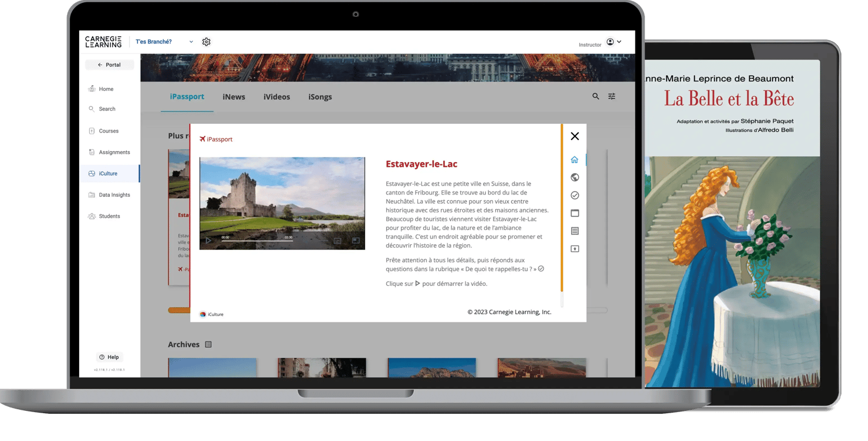Switch to the iPassport tab

coord(187,97)
